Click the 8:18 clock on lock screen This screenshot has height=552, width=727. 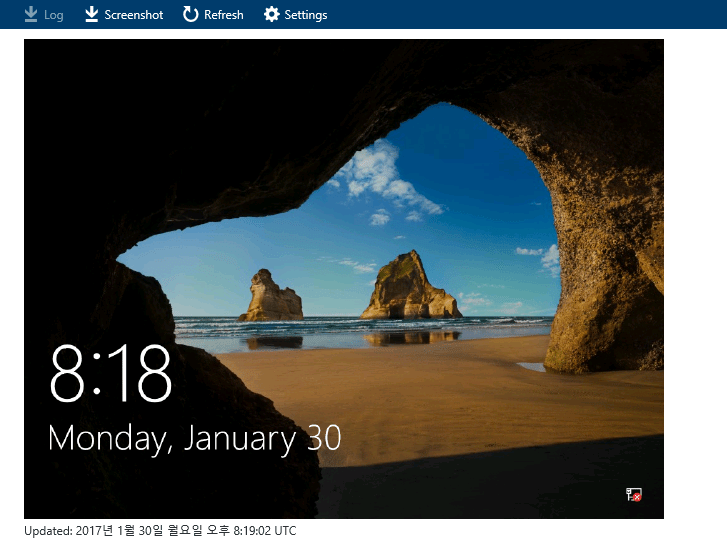(x=111, y=374)
